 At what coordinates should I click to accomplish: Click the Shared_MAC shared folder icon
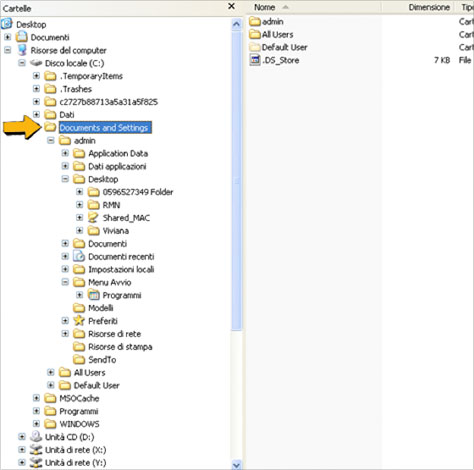coord(94,218)
